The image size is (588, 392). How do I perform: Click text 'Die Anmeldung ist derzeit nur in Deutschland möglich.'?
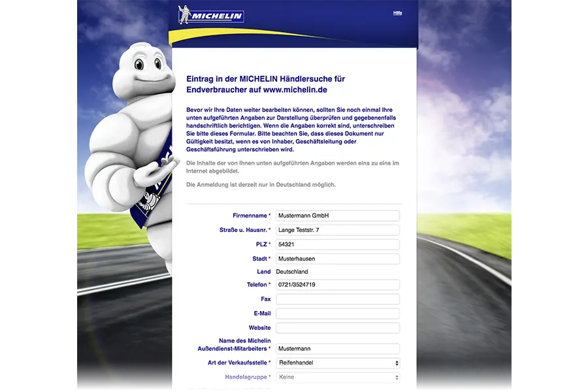click(x=261, y=185)
